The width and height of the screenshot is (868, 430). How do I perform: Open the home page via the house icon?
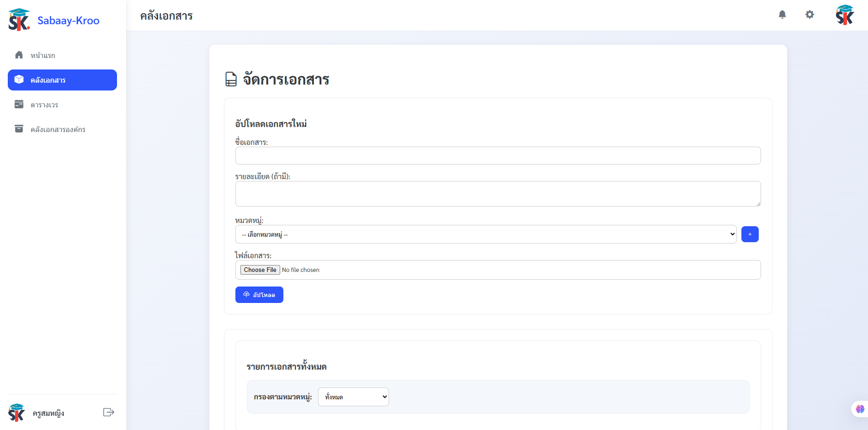[x=19, y=54]
